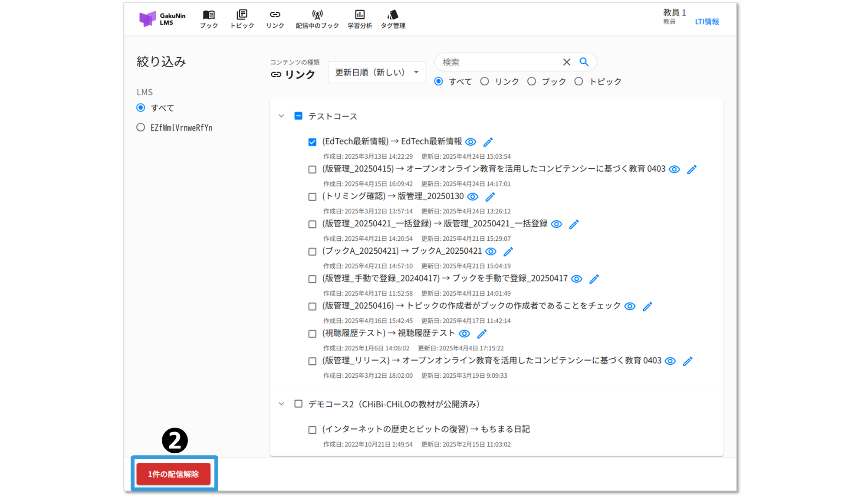Click the 1件の配信解除 red button
The image size is (868, 497).
173,474
